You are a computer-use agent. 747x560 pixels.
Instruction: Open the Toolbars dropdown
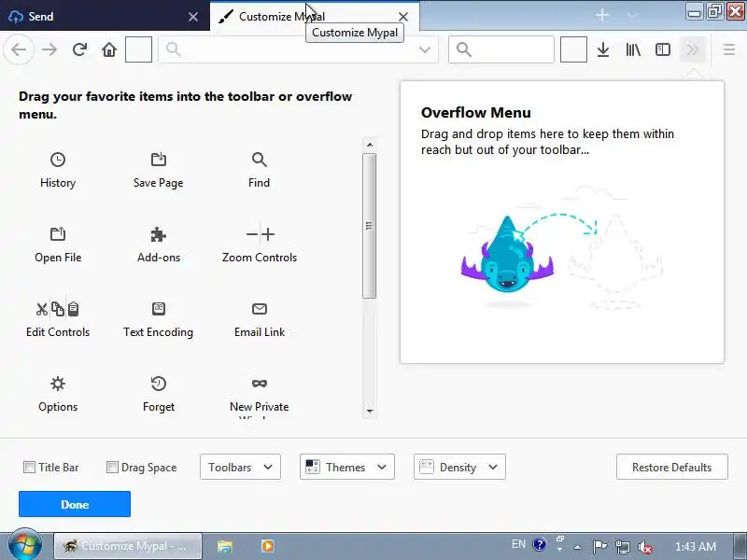(240, 467)
